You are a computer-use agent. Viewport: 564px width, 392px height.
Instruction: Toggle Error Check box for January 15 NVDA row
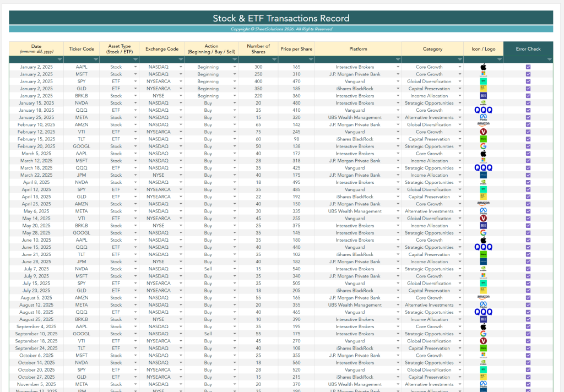tap(528, 103)
